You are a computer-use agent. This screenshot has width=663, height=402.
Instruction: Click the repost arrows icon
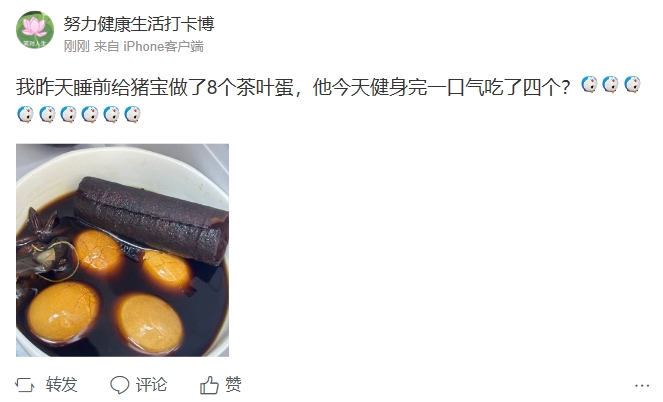pyautogui.click(x=25, y=385)
